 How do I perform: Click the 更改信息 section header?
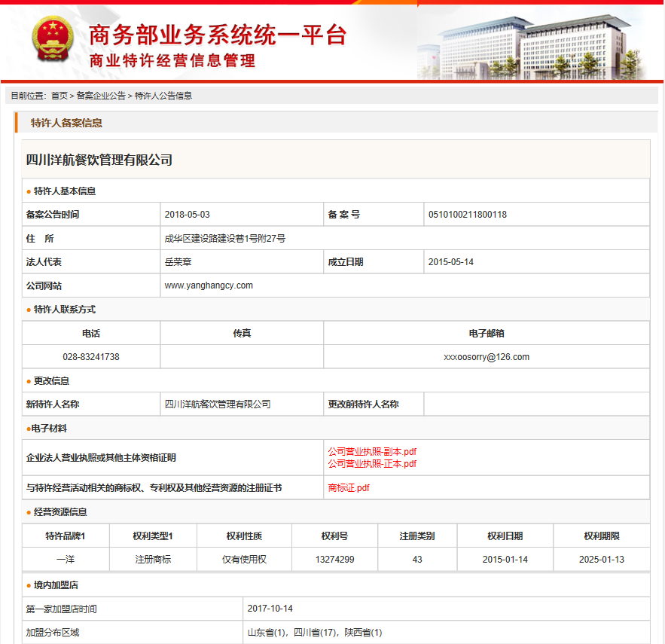pyautogui.click(x=51, y=380)
